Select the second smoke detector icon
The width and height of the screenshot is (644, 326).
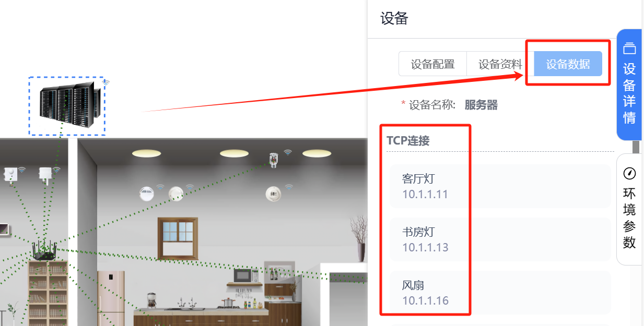point(175,194)
